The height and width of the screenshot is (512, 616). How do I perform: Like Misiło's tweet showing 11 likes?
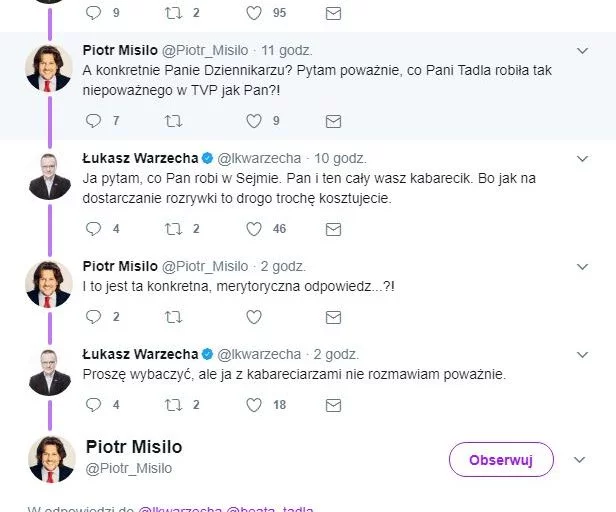[x=254, y=317]
